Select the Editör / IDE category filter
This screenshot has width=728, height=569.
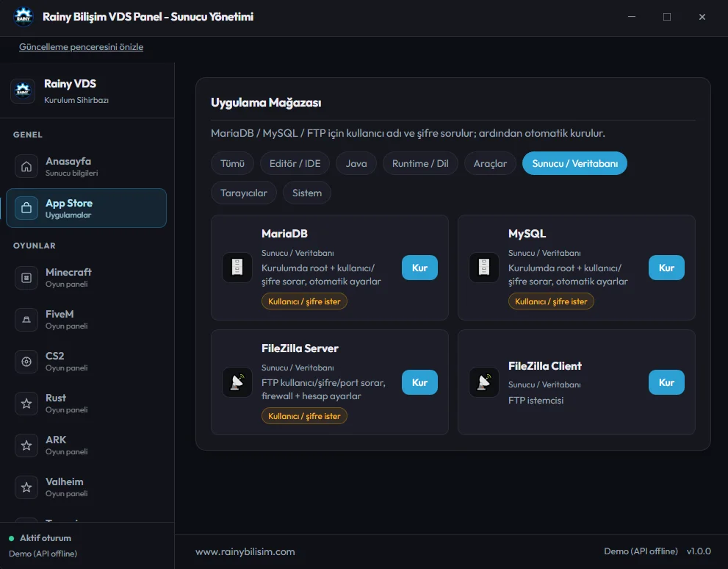click(295, 163)
